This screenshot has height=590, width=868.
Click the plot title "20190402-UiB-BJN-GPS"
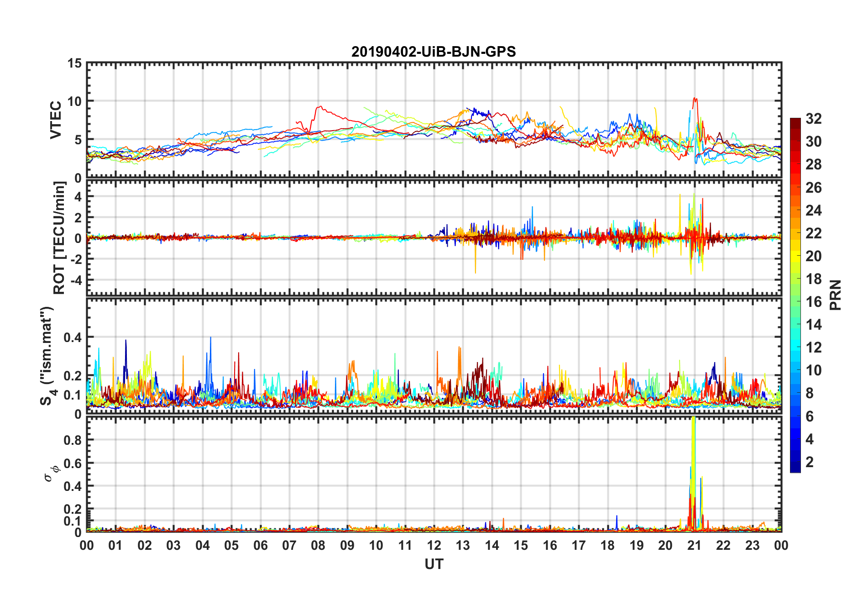[x=434, y=52]
